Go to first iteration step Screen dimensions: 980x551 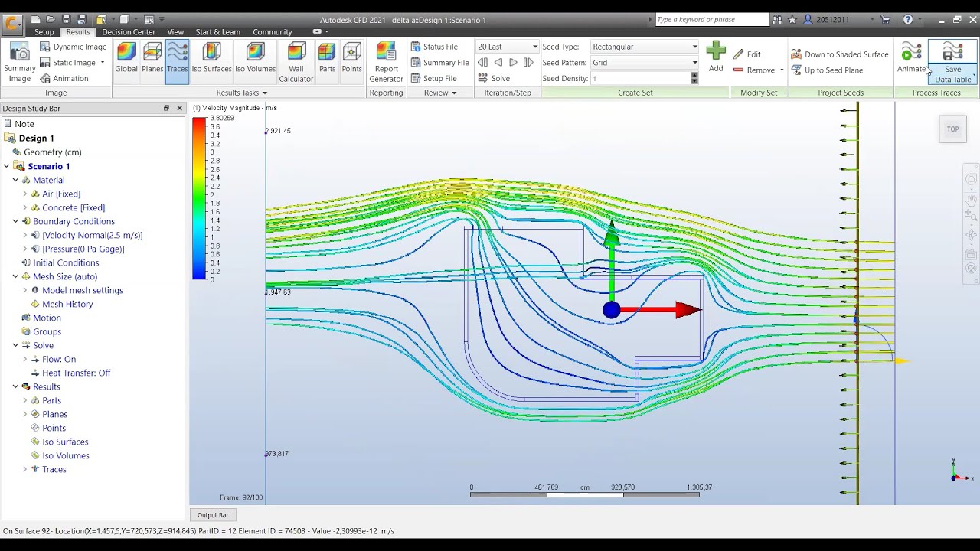[482, 63]
